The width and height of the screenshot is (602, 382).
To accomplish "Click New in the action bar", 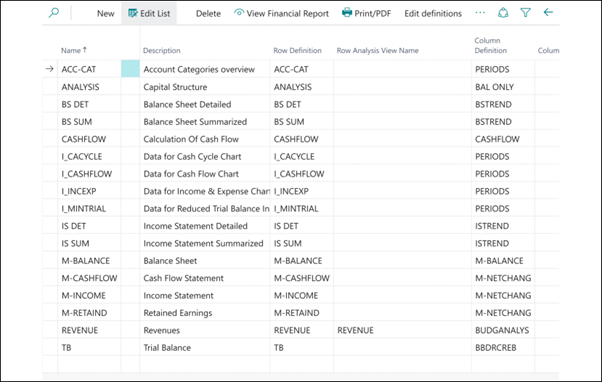I will click(x=106, y=13).
